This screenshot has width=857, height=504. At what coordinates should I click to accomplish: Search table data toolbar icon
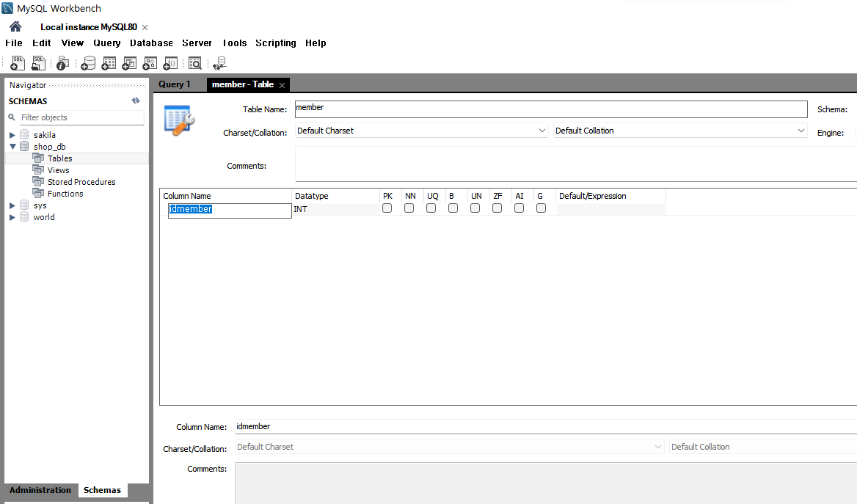pos(195,63)
